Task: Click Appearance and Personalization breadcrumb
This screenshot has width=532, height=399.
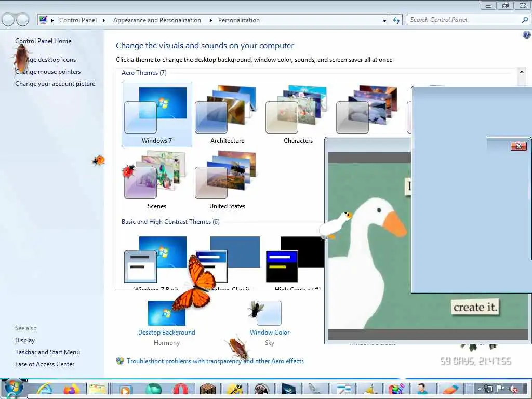Action: coord(157,20)
